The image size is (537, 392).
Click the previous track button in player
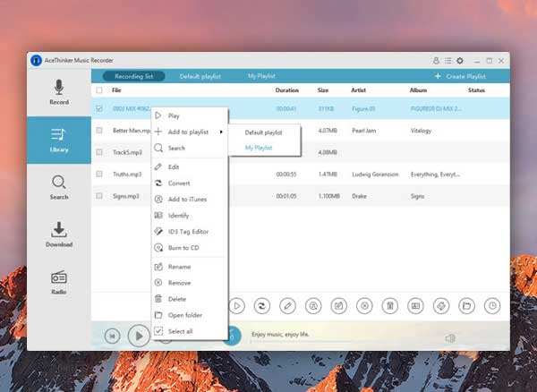(113, 336)
